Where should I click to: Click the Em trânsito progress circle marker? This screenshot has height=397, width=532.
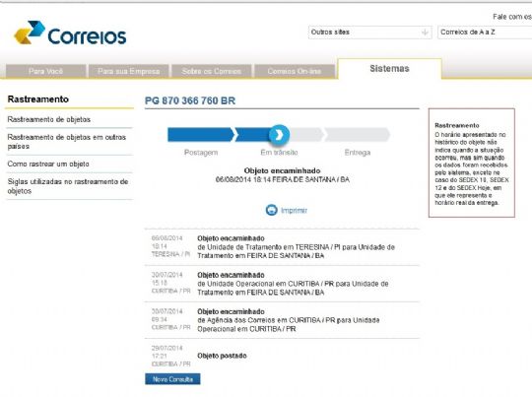(279, 135)
